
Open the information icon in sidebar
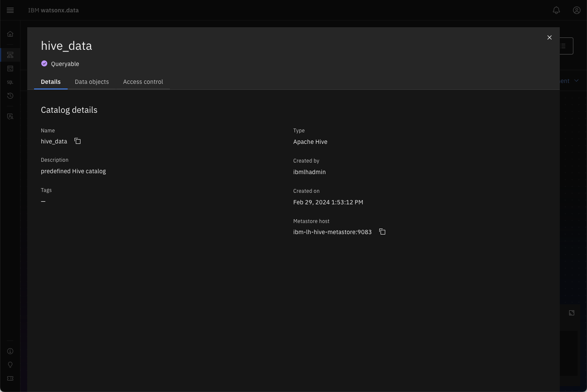(x=10, y=351)
